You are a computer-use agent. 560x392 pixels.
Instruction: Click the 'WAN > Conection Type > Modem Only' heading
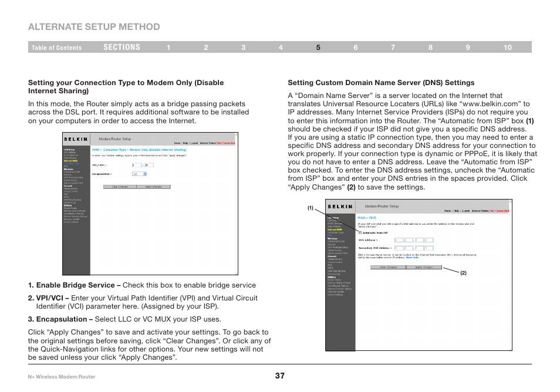pos(139,150)
